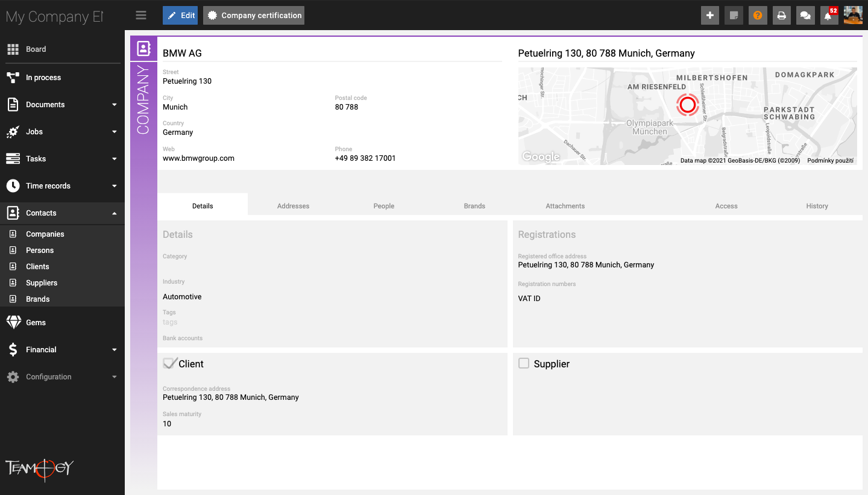The width and height of the screenshot is (868, 495).
Task: Toggle the Client checkbox
Action: 169,363
